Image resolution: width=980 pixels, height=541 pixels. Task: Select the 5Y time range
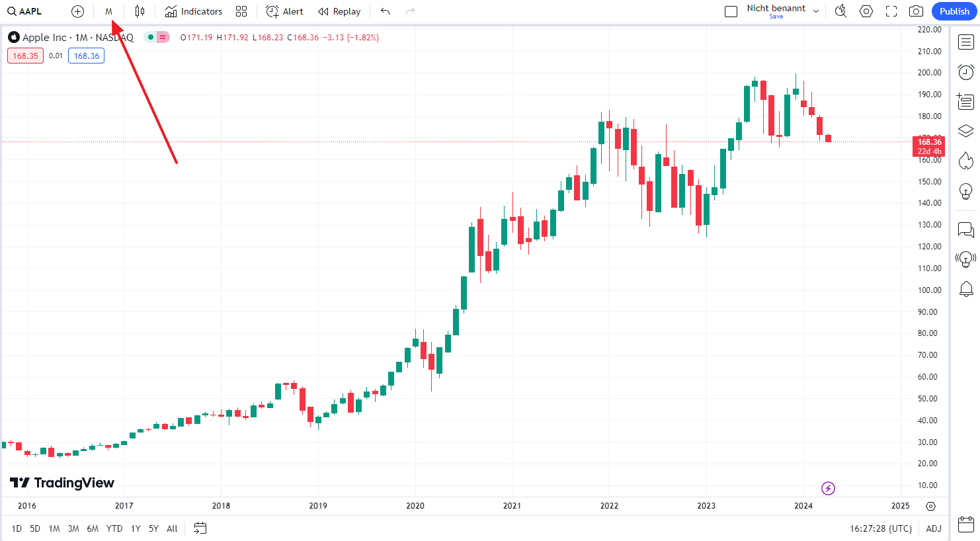(x=153, y=528)
